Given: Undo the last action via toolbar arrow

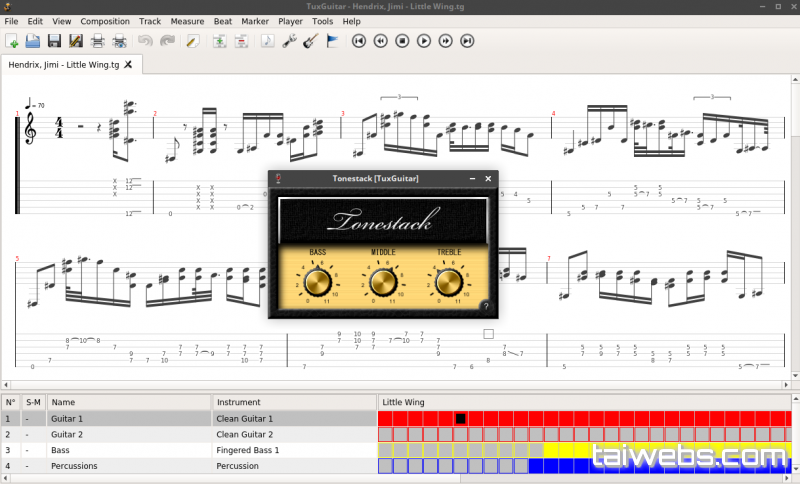Looking at the screenshot, I should point(145,41).
